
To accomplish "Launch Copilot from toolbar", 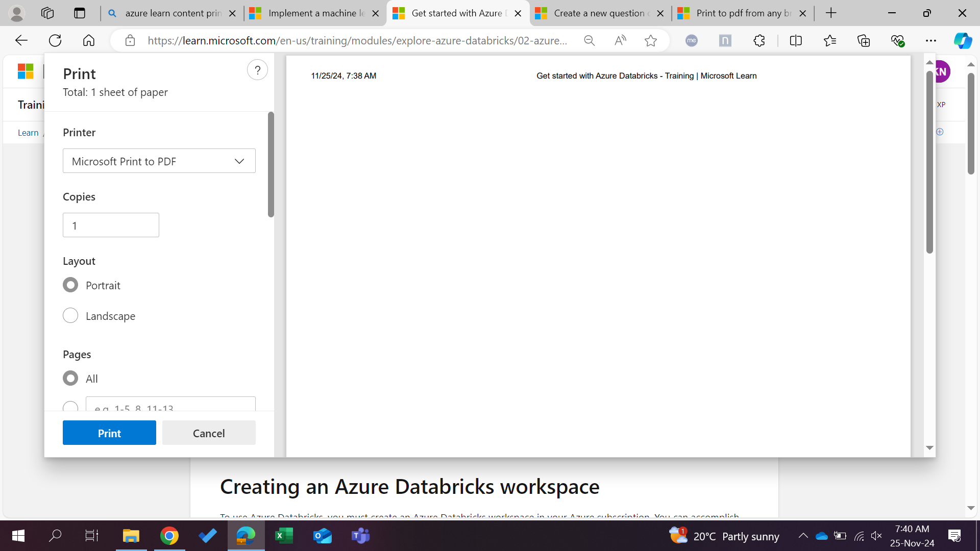I will [x=963, y=40].
